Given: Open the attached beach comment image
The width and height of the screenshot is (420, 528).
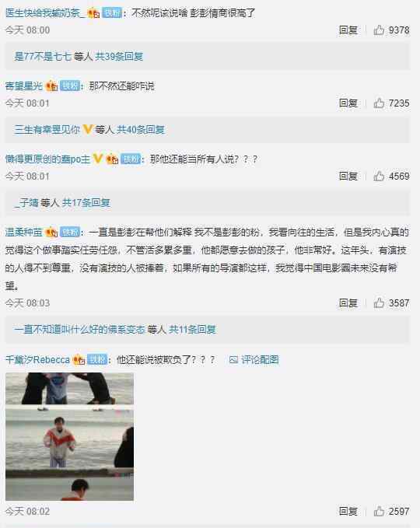Looking at the screenshot, I should pos(69,436).
